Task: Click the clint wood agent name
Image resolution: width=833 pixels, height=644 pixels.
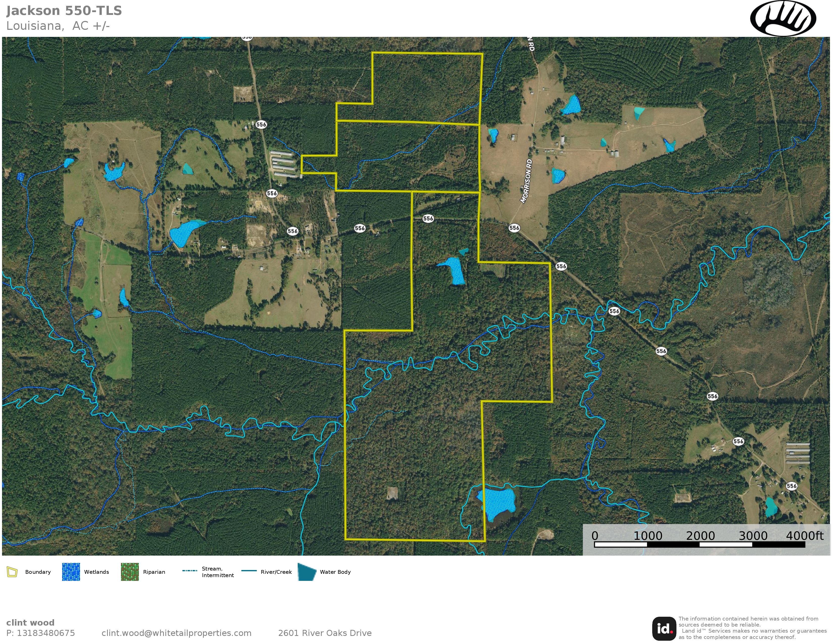Action: [31, 623]
